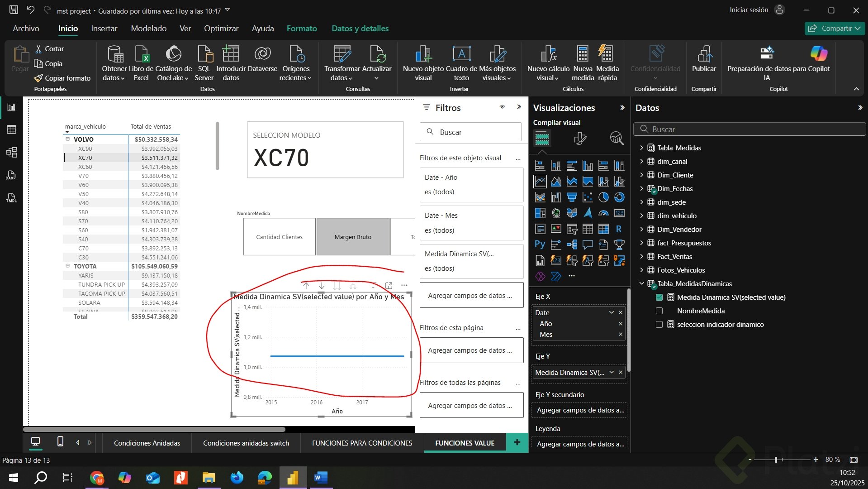This screenshot has width=868, height=489.
Task: Collapse the Tabla_MedidasDinamicas table
Action: pos(641,283)
